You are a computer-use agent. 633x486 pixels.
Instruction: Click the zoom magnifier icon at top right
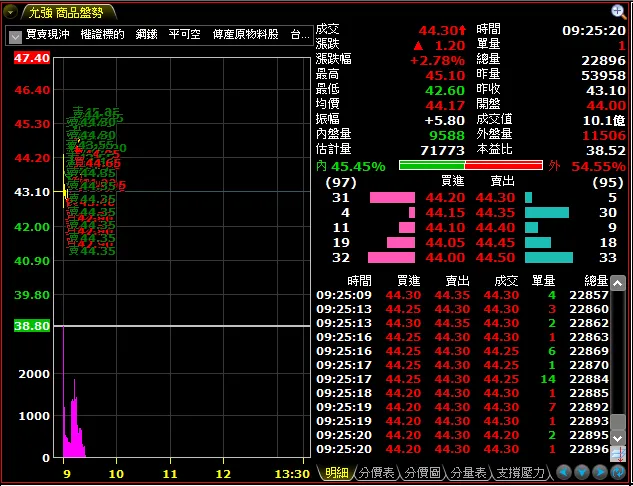(618, 12)
